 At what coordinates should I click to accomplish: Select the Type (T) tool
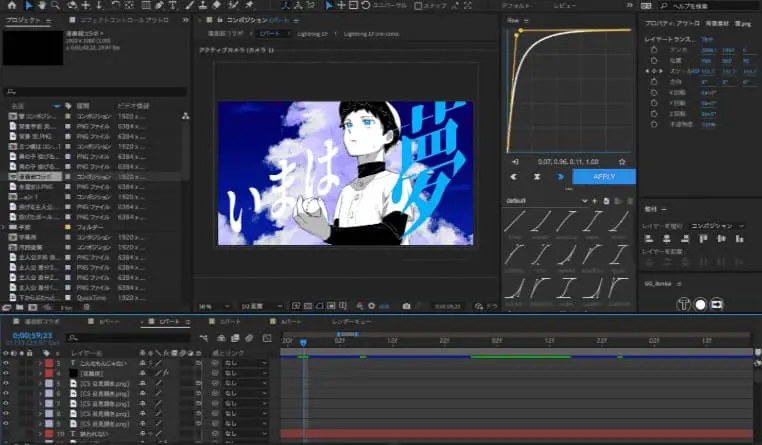point(173,5)
